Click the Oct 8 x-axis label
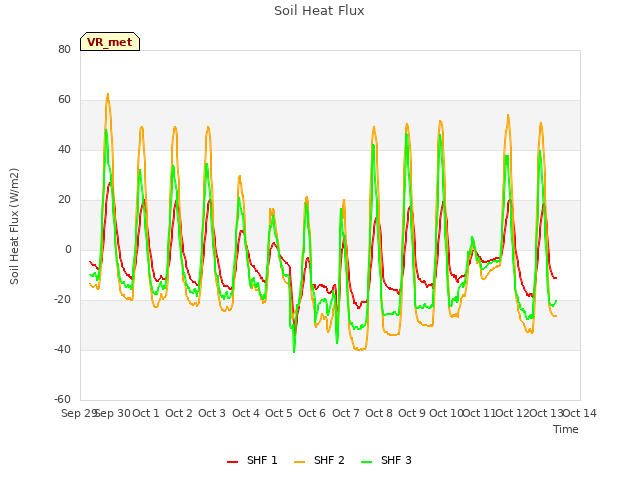640x480 pixels. pyautogui.click(x=379, y=413)
